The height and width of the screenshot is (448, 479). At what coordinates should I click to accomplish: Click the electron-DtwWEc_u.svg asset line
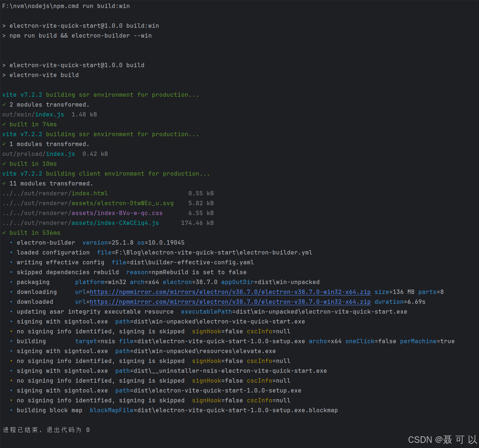click(108, 203)
